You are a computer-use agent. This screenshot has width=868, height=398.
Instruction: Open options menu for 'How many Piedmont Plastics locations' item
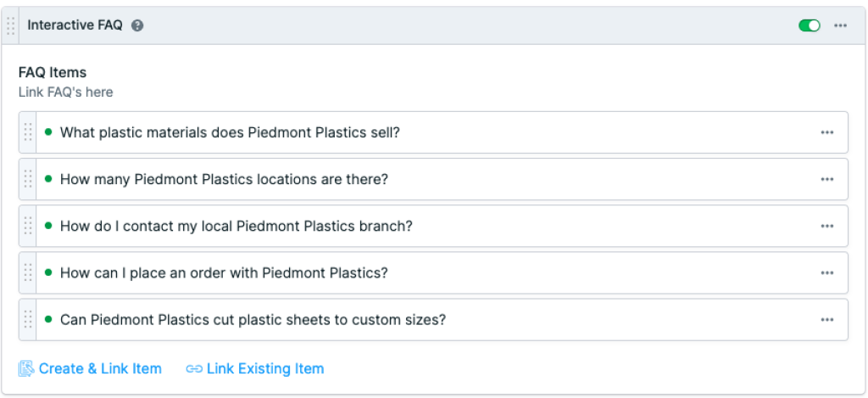pyautogui.click(x=827, y=179)
